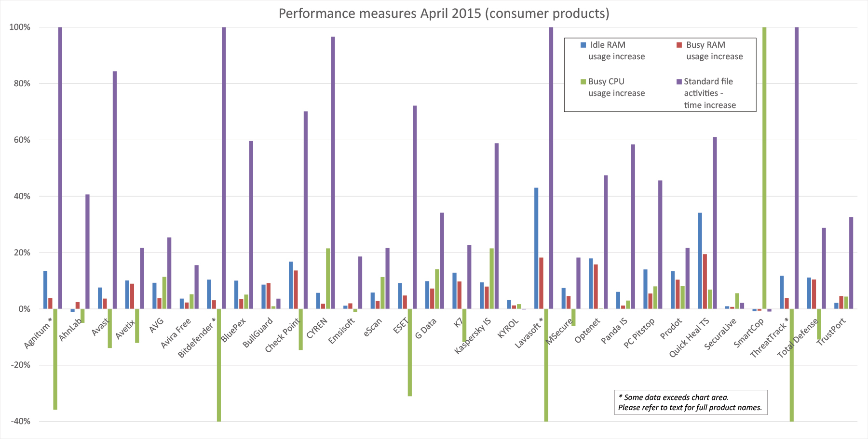Click the 'SecuraLive' axis label
Screen dimensions: 868x439
[x=720, y=333]
